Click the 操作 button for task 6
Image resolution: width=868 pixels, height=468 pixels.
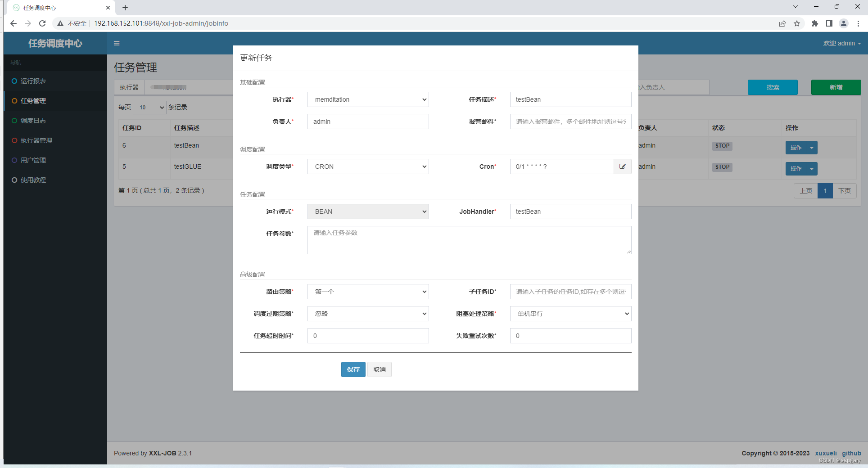[x=796, y=148]
